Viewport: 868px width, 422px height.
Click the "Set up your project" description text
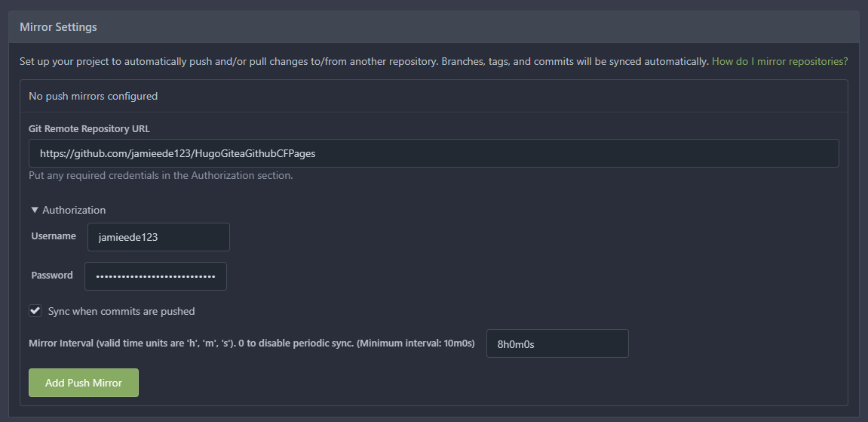pyautogui.click(x=362, y=61)
